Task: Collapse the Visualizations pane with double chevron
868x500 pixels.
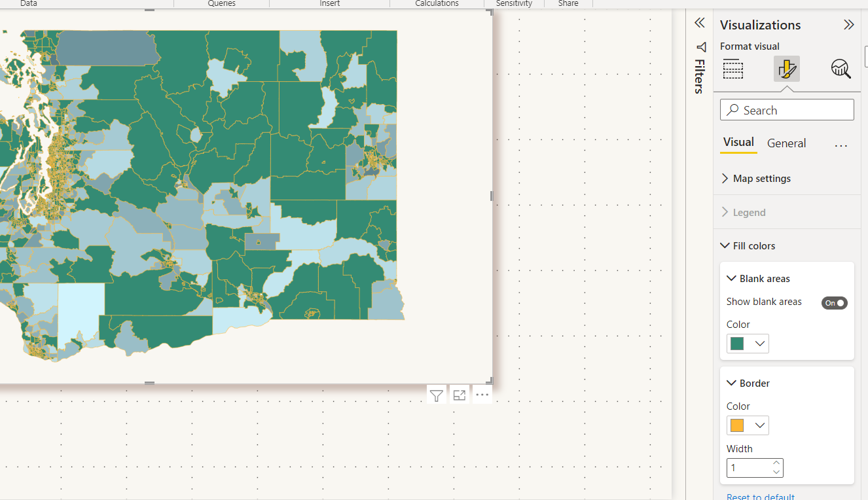Action: tap(849, 25)
